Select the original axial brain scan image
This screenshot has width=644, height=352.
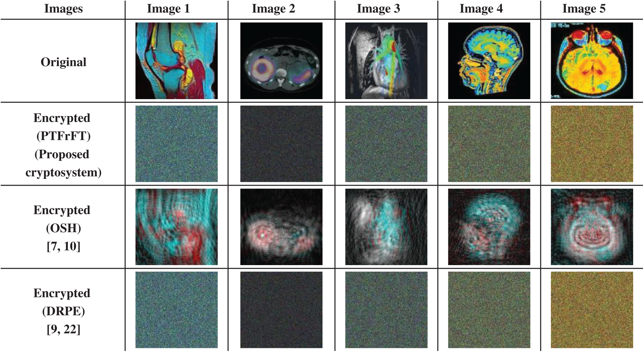click(x=591, y=61)
